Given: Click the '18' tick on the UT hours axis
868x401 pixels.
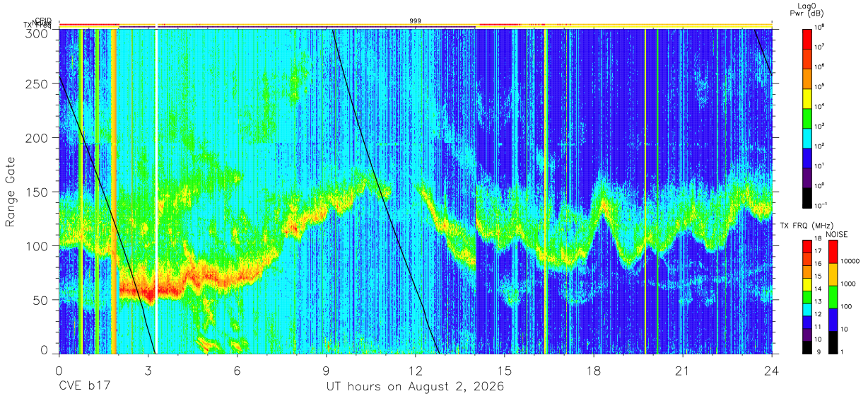Looking at the screenshot, I should 594,370.
